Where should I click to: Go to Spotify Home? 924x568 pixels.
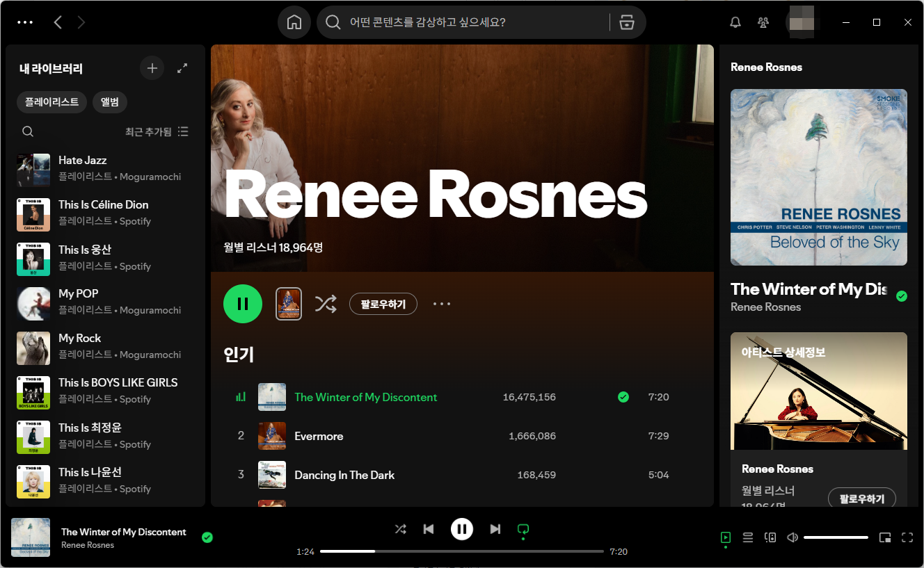pos(294,22)
